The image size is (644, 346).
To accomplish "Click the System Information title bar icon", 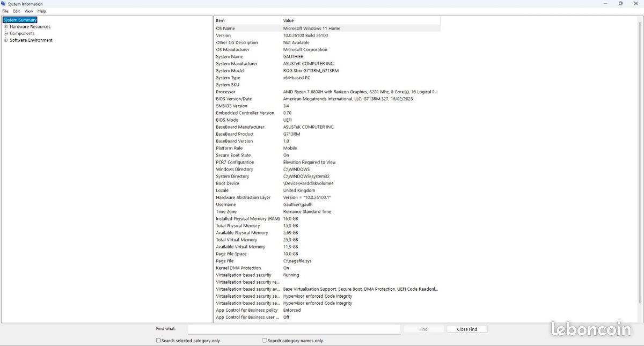I will [4, 4].
